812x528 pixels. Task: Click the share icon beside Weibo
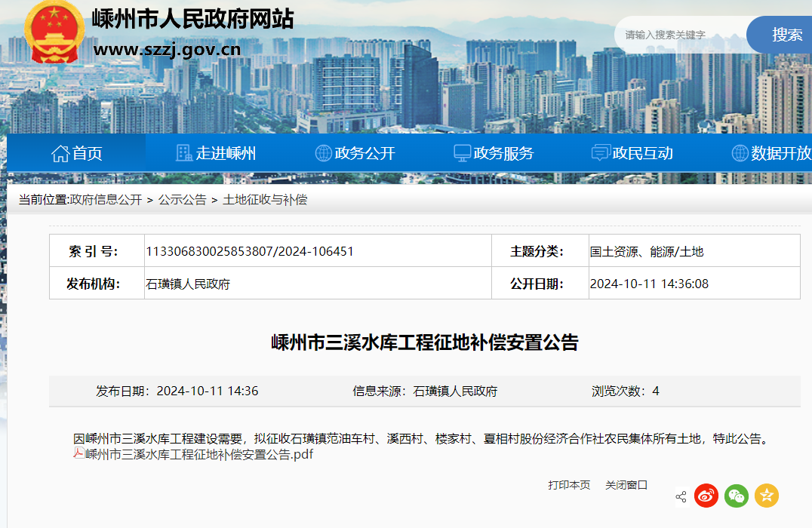coord(681,496)
